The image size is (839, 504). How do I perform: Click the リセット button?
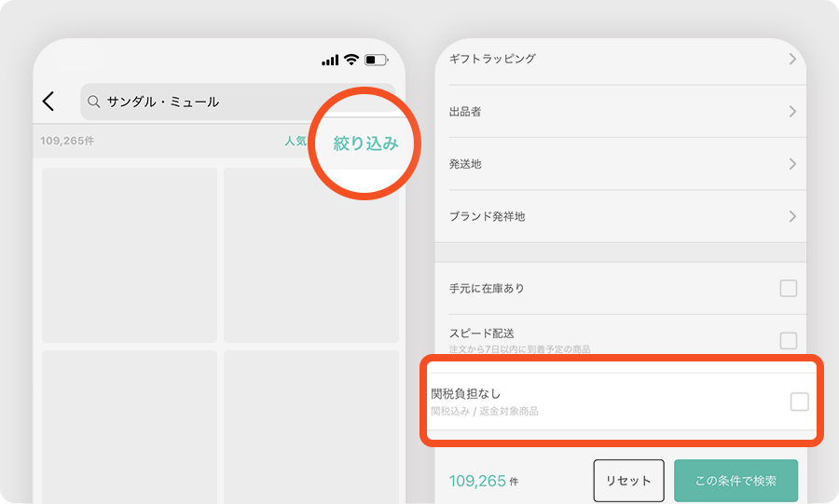(x=628, y=481)
